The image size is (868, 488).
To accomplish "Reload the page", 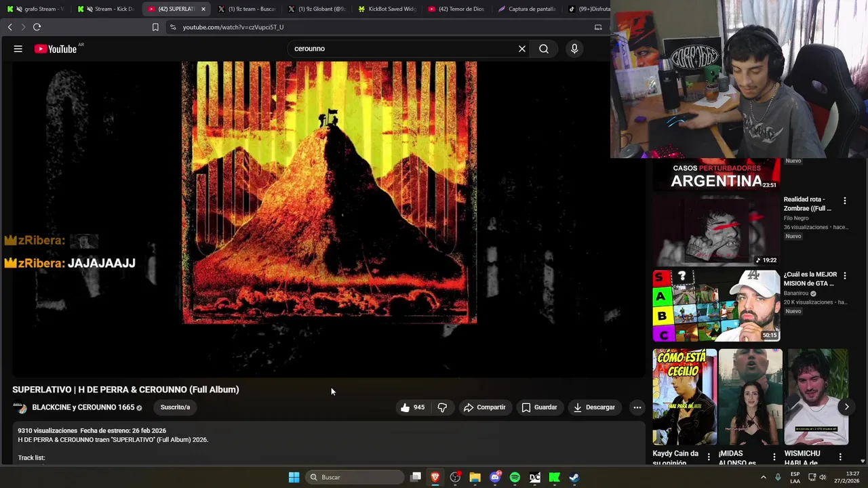I will pyautogui.click(x=37, y=27).
